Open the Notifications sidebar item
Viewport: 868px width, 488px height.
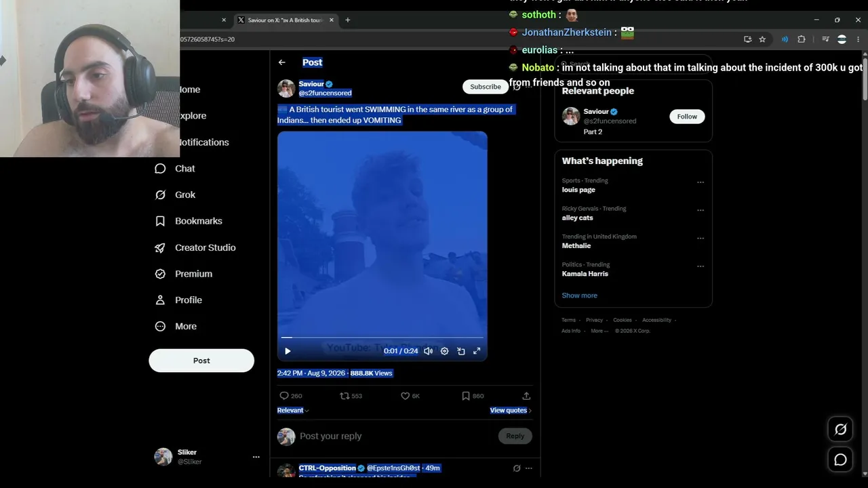pos(204,142)
